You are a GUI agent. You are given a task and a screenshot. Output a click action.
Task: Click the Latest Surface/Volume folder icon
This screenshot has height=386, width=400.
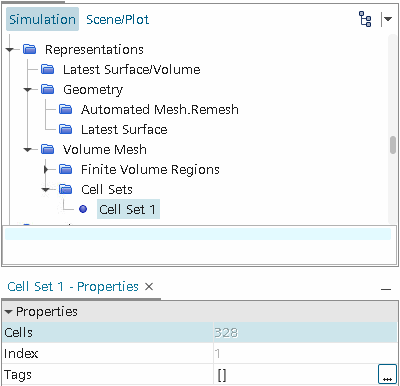pyautogui.click(x=48, y=69)
